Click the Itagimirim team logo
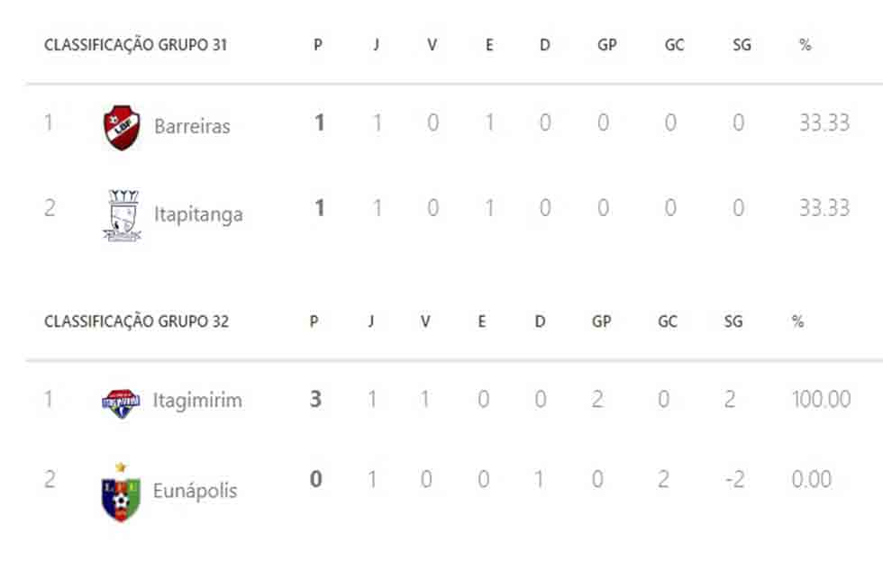Image resolution: width=883 pixels, height=588 pixels. tap(121, 403)
